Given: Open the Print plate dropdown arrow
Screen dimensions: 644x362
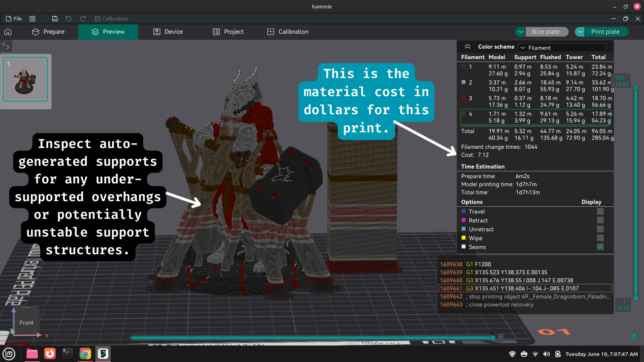Looking at the screenshot, I should point(580,32).
